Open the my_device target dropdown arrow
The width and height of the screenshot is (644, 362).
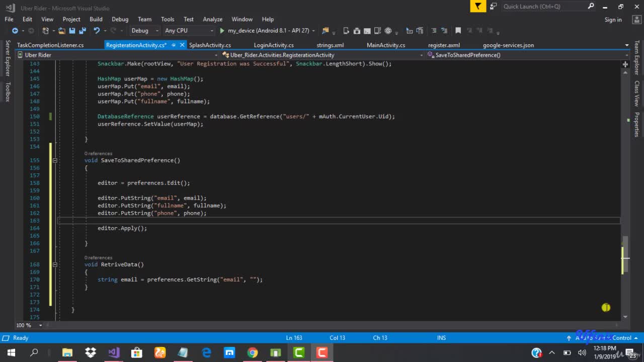[x=313, y=31]
